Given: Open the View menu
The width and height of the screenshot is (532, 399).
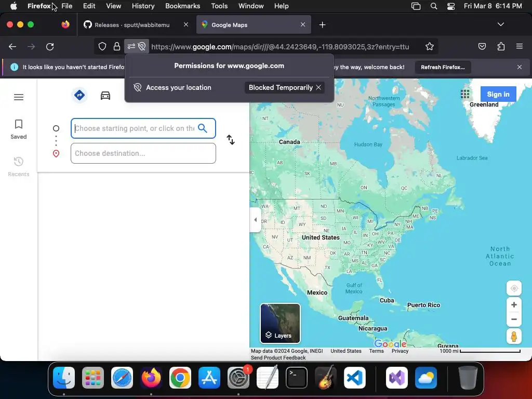Looking at the screenshot, I should (113, 6).
